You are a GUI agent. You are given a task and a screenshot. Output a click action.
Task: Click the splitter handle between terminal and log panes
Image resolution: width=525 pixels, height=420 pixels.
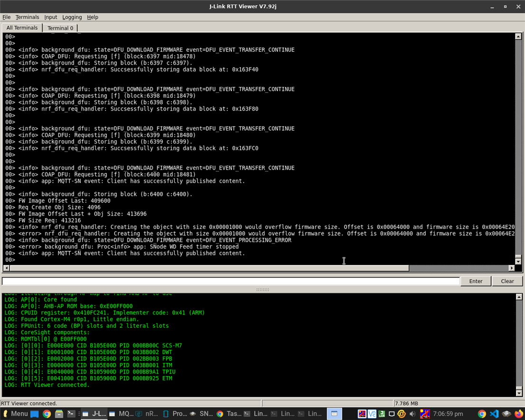pyautogui.click(x=262, y=289)
